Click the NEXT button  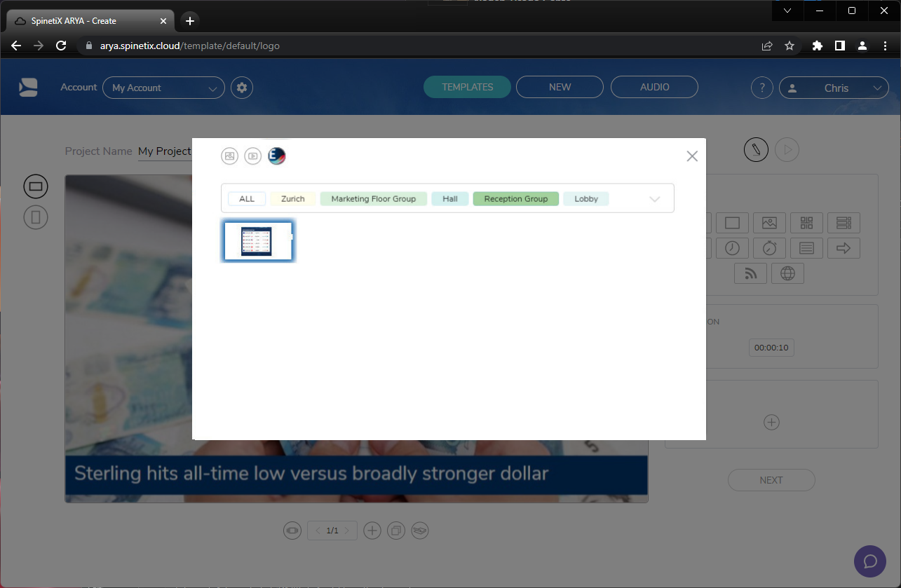click(x=771, y=479)
